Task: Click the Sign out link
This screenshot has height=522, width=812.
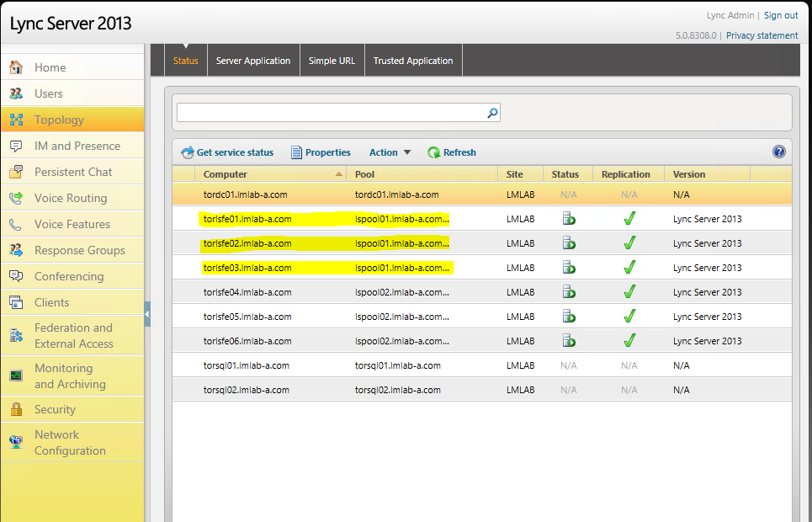Action: point(781,15)
